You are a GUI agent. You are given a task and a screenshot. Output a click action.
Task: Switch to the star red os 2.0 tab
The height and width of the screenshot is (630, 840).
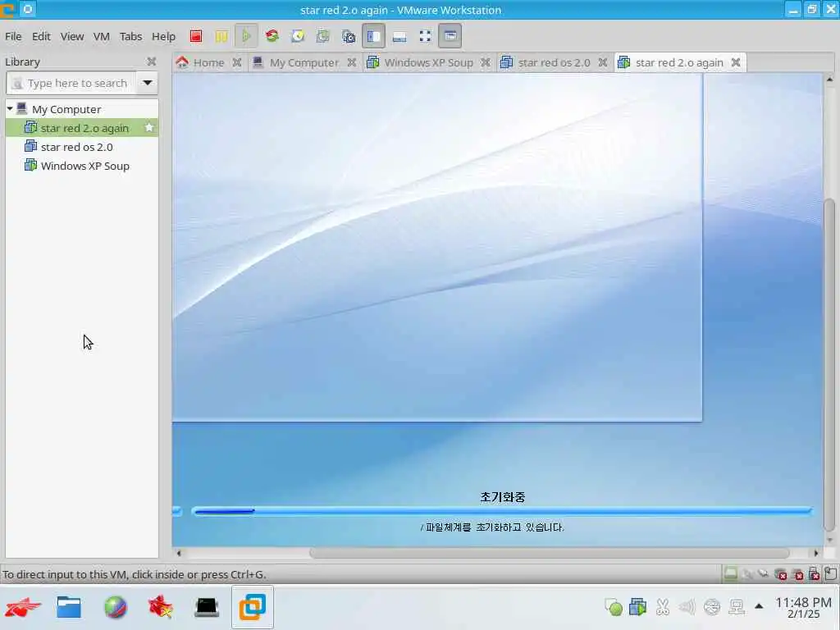point(554,62)
